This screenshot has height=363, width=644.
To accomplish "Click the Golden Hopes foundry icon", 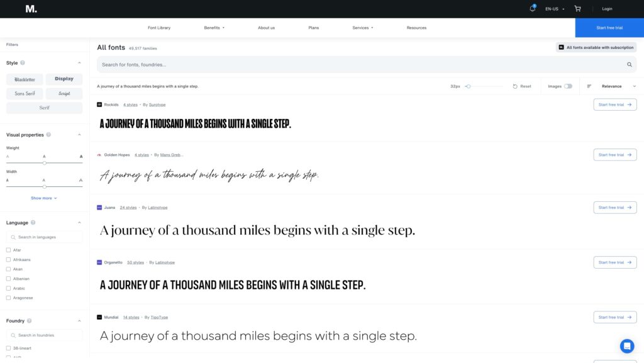I will pos(99,155).
